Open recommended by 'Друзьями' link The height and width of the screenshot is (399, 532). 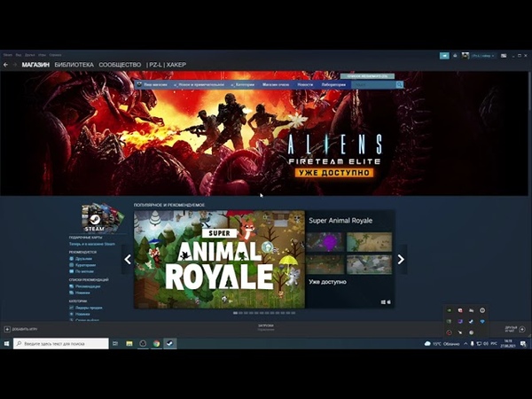(x=83, y=259)
